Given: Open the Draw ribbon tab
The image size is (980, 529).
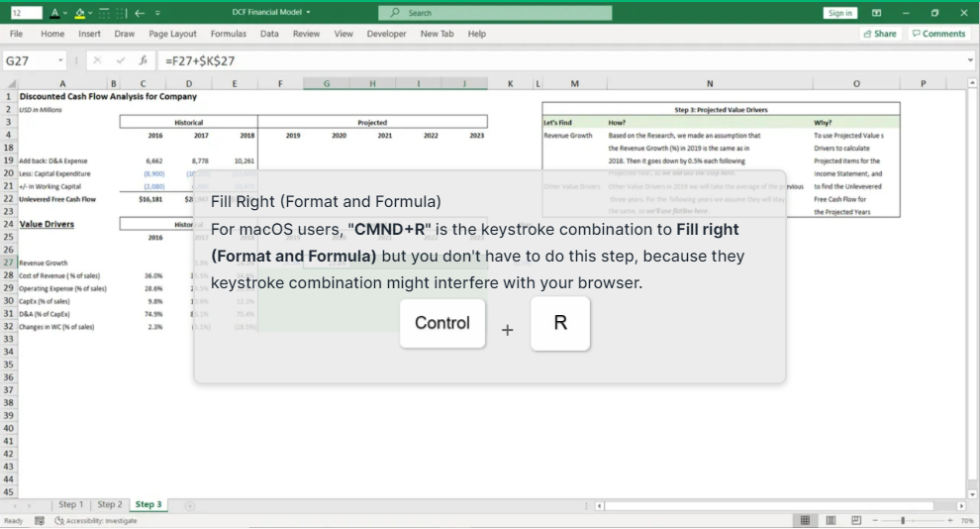Looking at the screenshot, I should pos(125,34).
